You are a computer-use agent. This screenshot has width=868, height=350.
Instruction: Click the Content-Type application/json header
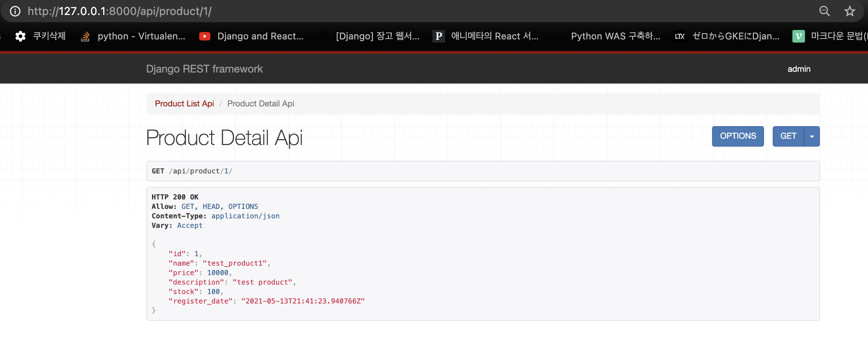(x=215, y=216)
